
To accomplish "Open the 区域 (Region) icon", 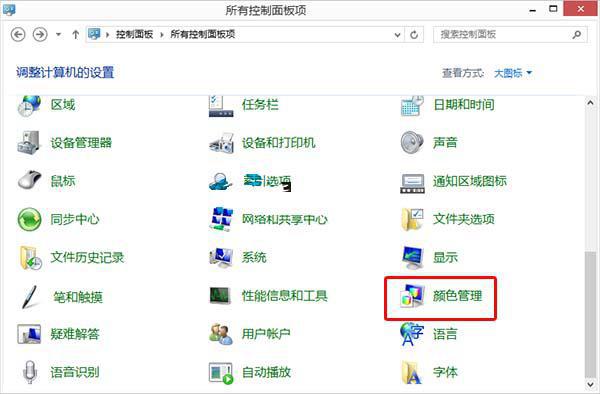I will coord(29,106).
